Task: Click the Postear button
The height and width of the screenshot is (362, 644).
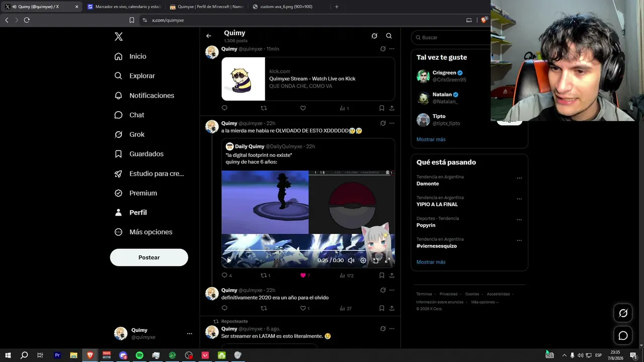Action: point(149,257)
